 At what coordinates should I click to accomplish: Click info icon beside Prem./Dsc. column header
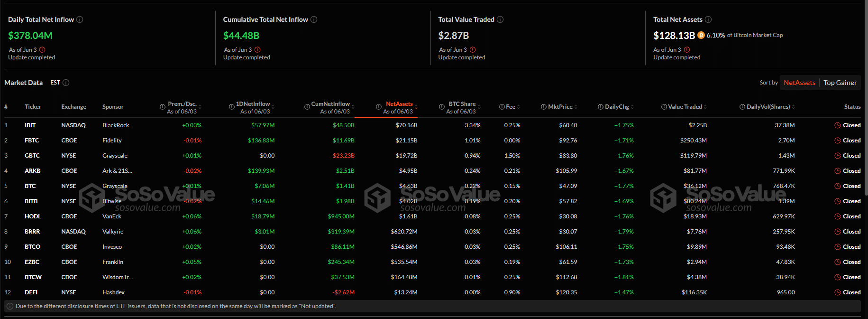tap(163, 107)
